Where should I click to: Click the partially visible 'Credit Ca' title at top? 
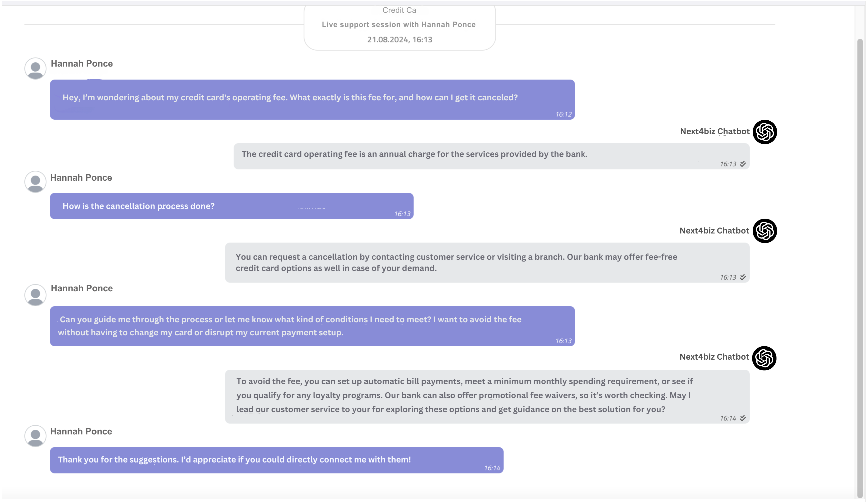399,10
